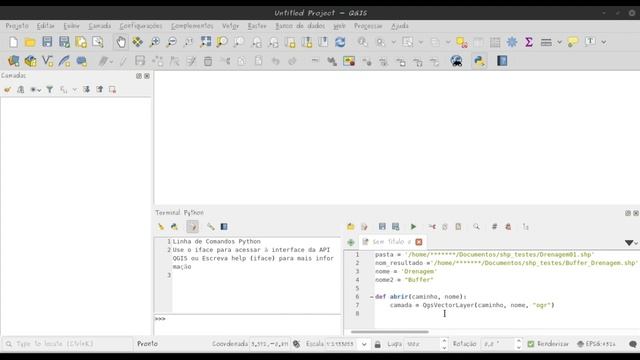
Task: Add a new editor tab plus icon
Action: [x=351, y=242]
